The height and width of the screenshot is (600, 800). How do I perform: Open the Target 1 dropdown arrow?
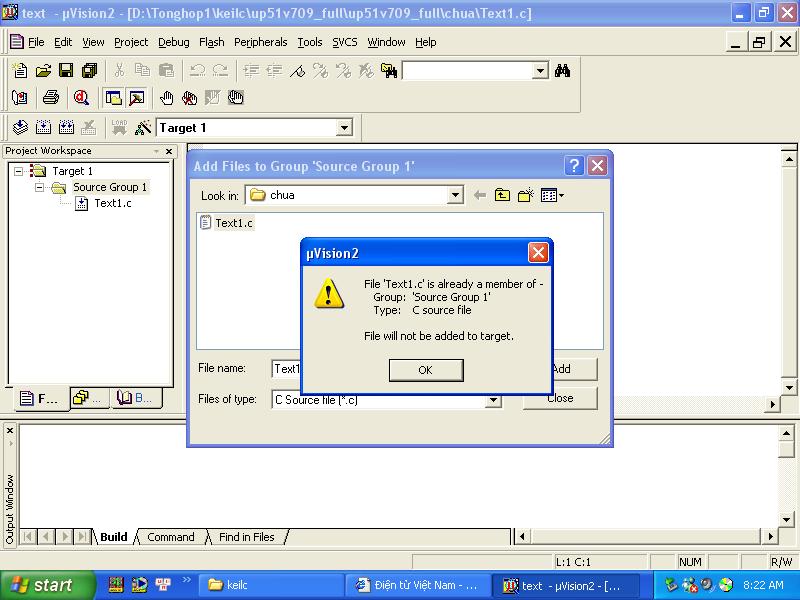coord(344,128)
